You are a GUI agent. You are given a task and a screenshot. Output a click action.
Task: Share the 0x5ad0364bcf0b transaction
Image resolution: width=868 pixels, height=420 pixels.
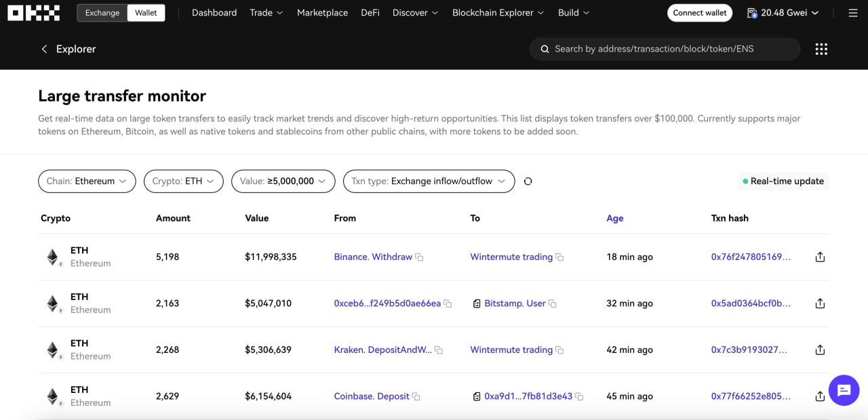point(820,303)
